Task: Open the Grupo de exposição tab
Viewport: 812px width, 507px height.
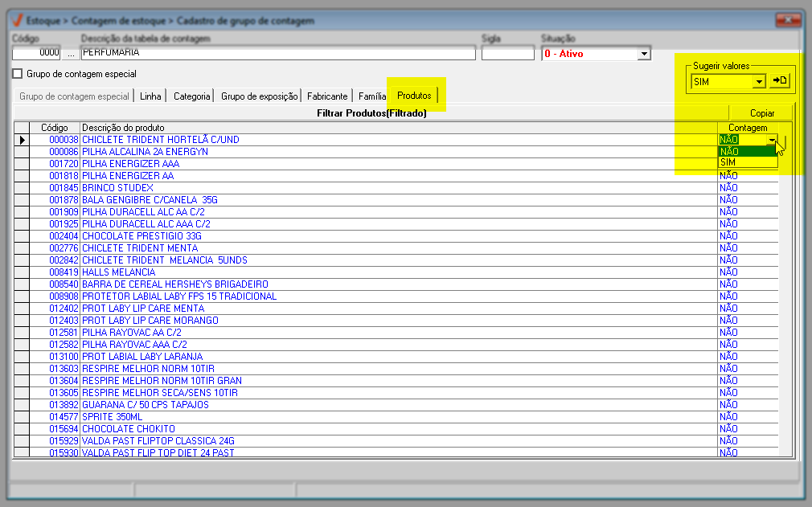Action: [259, 96]
